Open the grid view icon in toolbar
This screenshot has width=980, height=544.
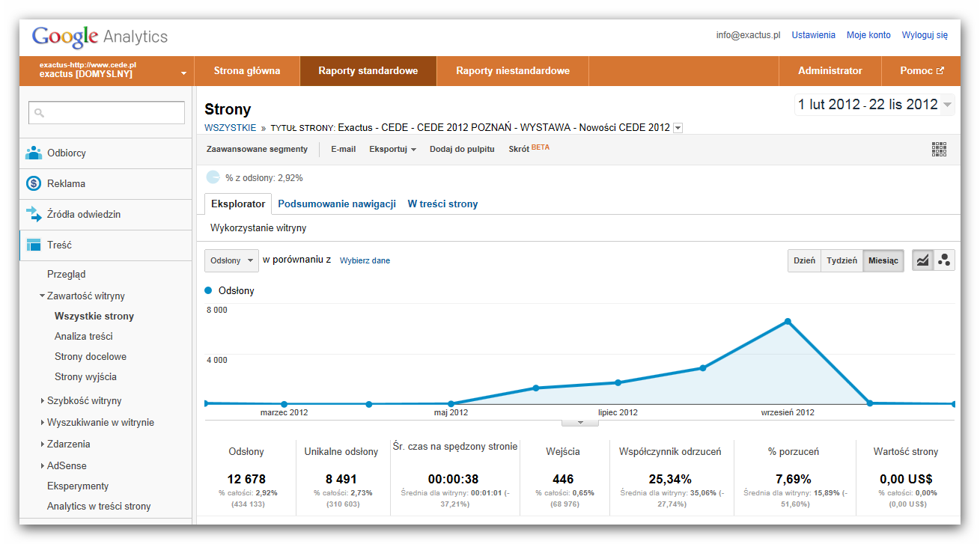pos(939,149)
